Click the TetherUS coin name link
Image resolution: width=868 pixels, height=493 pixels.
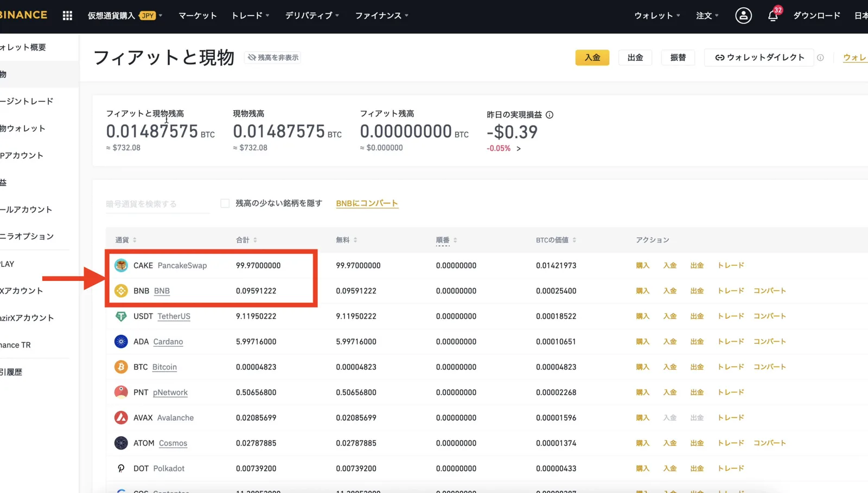(174, 316)
